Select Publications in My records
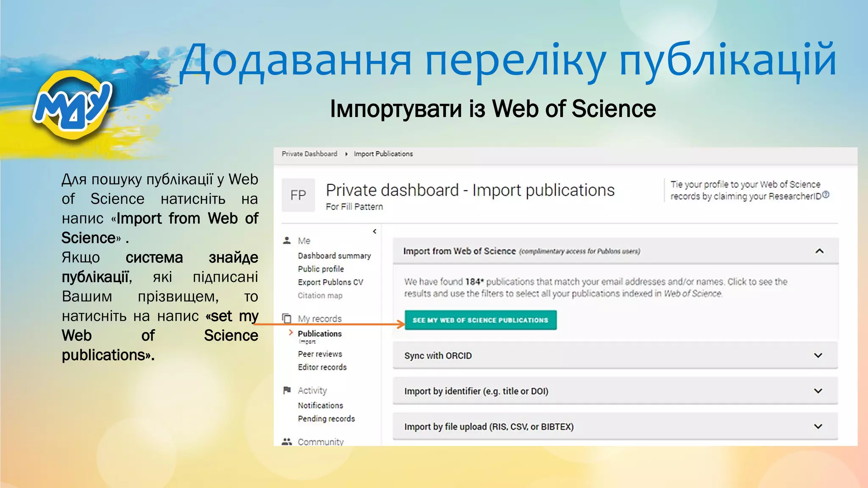 tap(320, 334)
